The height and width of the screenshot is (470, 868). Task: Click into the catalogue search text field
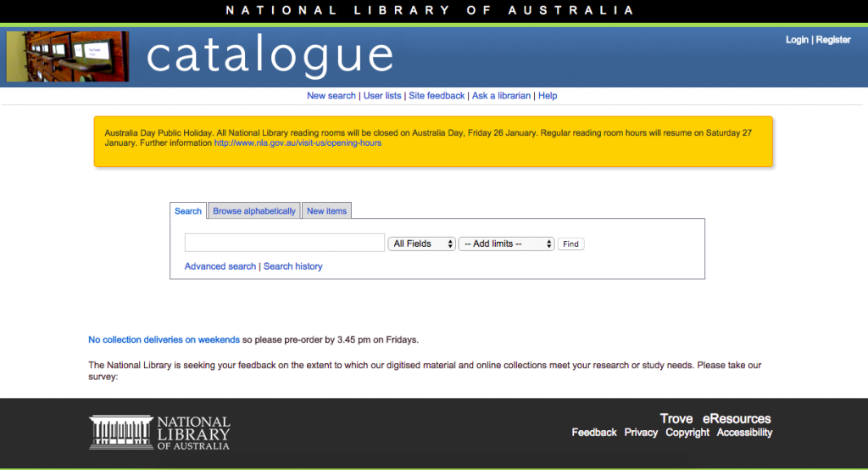tap(285, 243)
